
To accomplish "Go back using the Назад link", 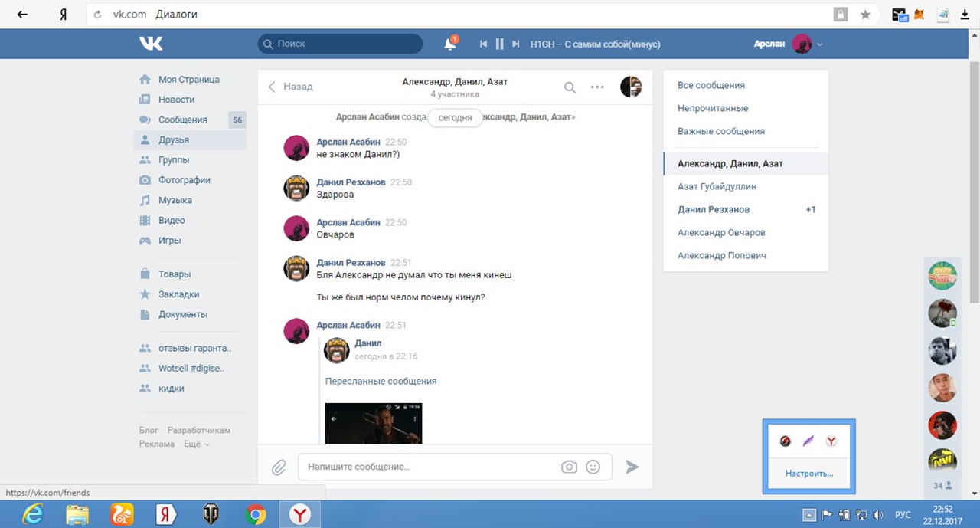I will tap(290, 87).
